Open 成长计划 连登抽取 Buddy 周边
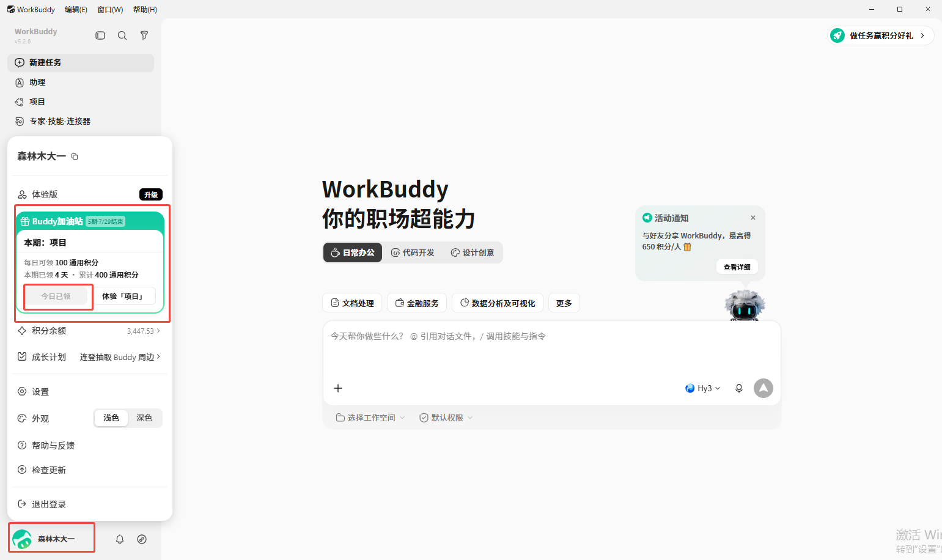The image size is (942, 560). [89, 357]
